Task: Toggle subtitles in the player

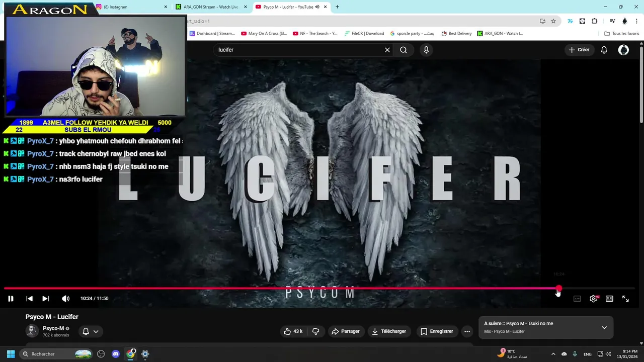Action: click(x=577, y=299)
